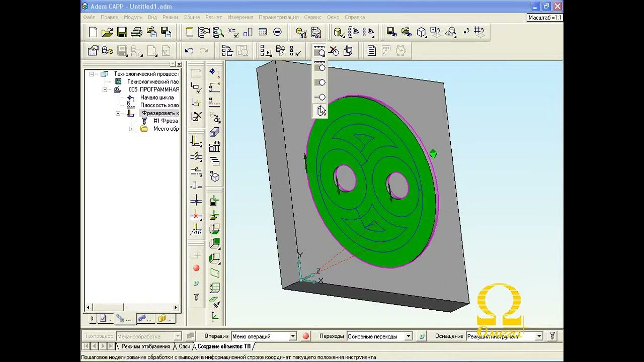Select the gray-rectangle circle option in flyout
This screenshot has width=644, height=362.
pos(320,82)
